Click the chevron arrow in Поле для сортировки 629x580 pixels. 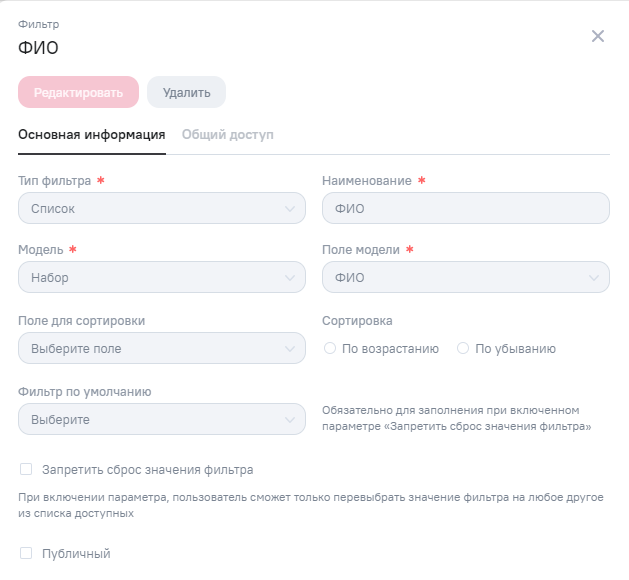tap(290, 349)
